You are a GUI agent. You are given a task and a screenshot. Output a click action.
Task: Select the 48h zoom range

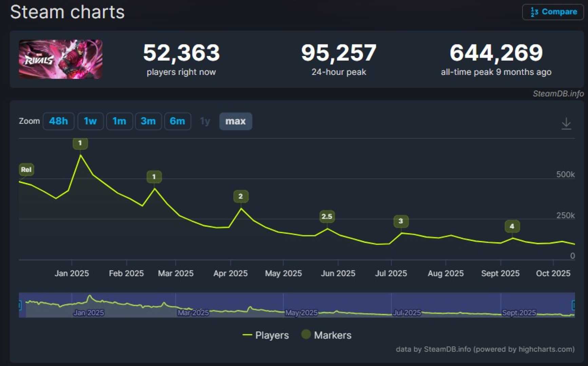pos(58,121)
